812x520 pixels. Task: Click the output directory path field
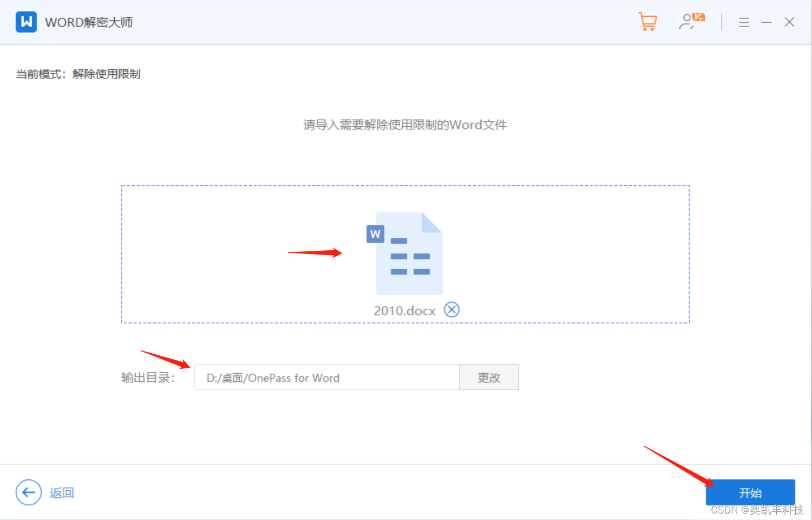point(327,378)
